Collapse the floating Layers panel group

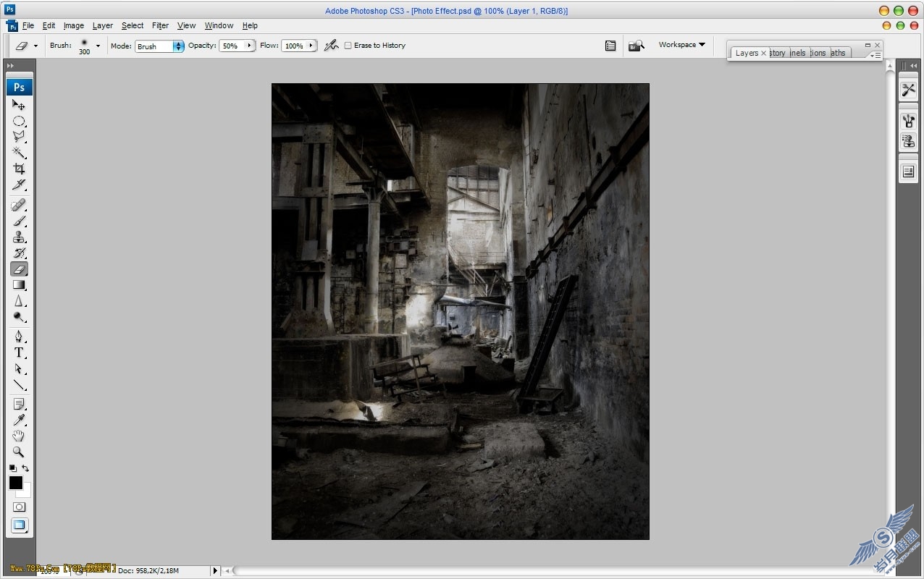point(868,45)
